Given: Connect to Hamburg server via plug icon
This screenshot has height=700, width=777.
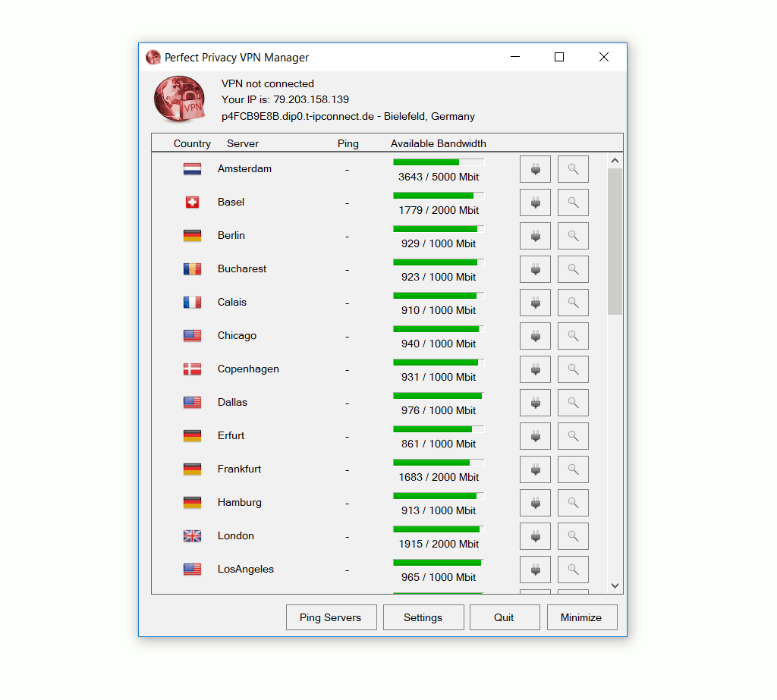Looking at the screenshot, I should click(535, 502).
